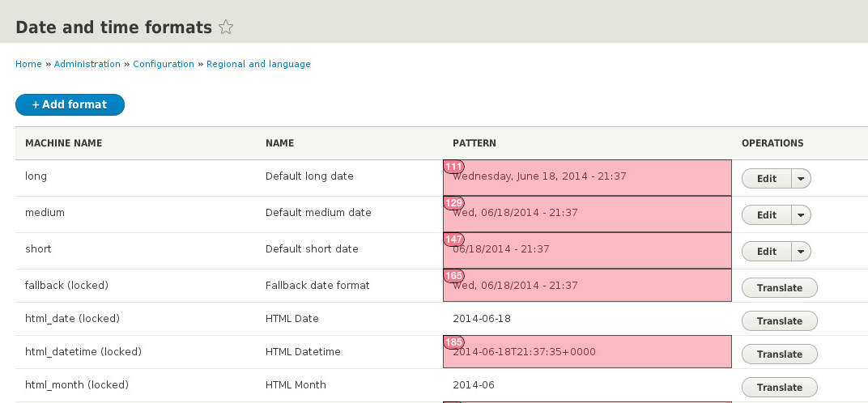Navigate to Regional and language breadcrumb
The height and width of the screenshot is (403, 868).
pyautogui.click(x=258, y=64)
